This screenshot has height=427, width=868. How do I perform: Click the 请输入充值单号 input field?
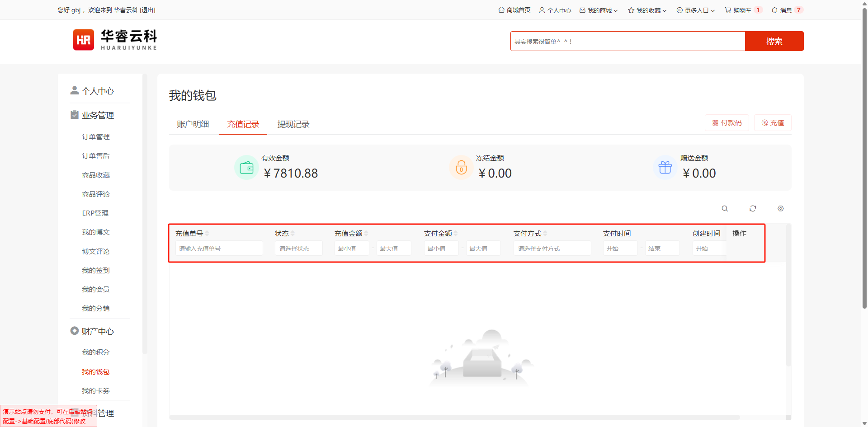219,249
